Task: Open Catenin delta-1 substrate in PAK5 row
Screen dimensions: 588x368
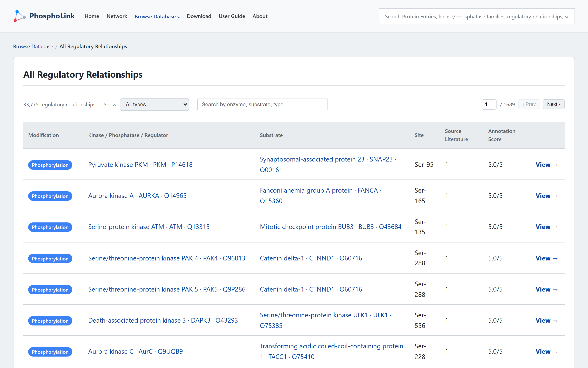Action: (311, 289)
